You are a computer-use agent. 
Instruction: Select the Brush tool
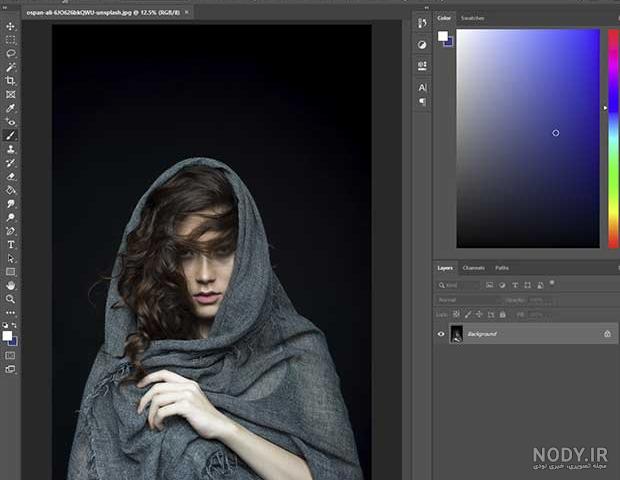pos(11,135)
